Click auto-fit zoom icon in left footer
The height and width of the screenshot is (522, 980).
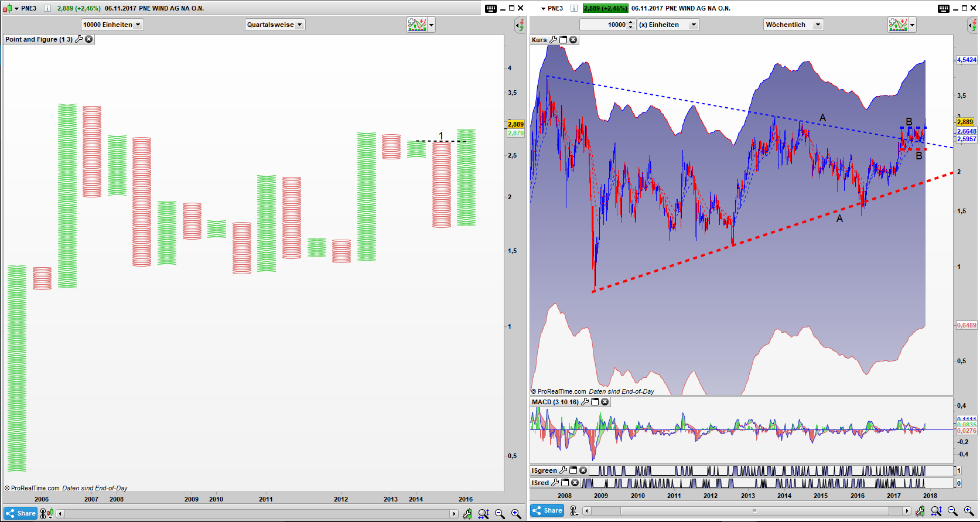click(483, 514)
